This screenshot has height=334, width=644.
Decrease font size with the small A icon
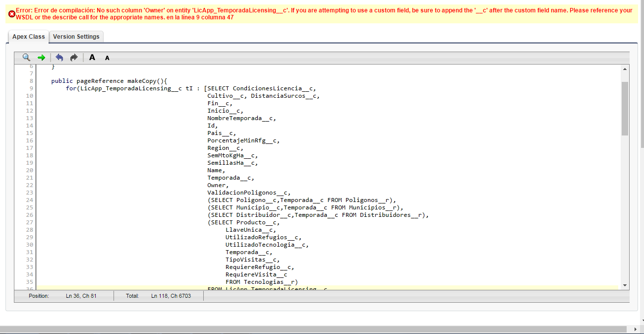click(107, 58)
